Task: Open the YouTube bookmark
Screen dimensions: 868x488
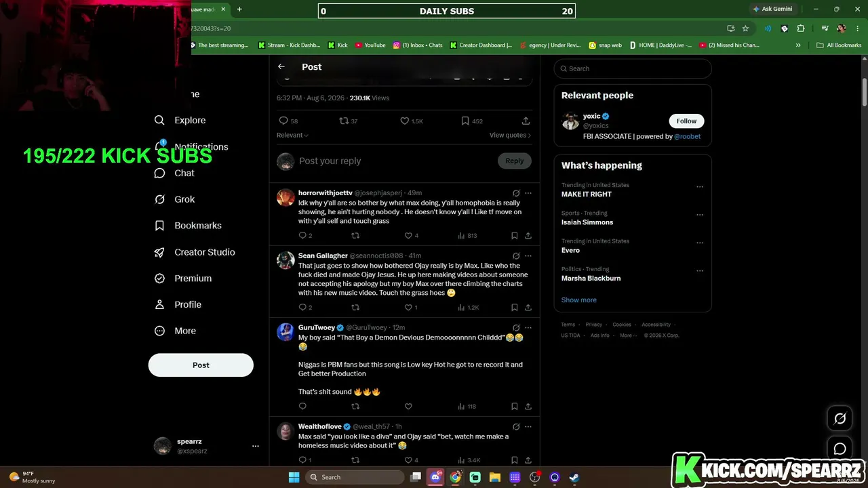Action: point(370,45)
